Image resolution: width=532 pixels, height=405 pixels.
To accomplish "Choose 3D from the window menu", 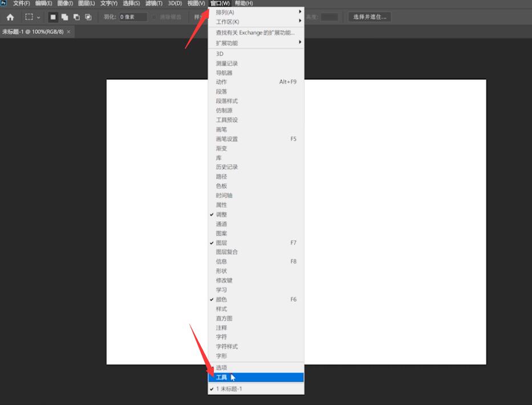I will click(x=256, y=54).
